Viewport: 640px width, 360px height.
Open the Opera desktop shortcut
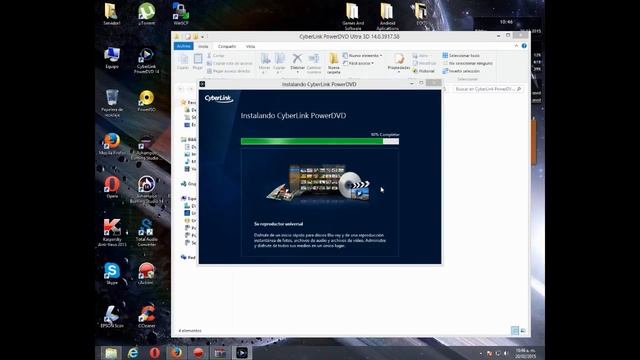(112, 187)
